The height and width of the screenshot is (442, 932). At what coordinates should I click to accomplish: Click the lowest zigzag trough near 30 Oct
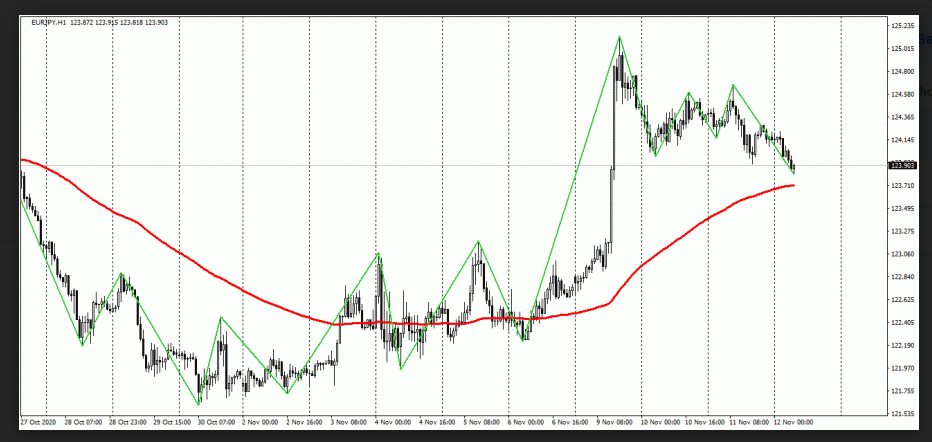click(199, 403)
